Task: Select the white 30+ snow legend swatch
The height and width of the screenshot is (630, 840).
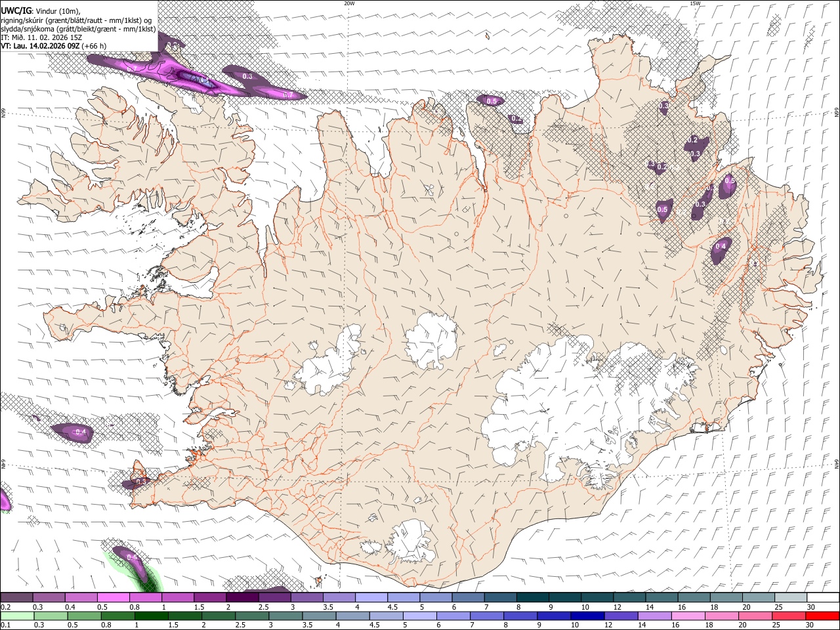Action: [822, 598]
